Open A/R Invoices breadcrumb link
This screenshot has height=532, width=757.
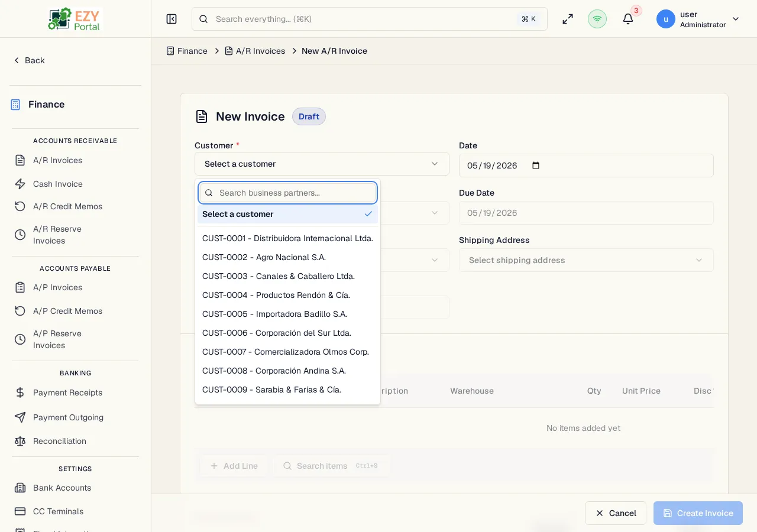(x=255, y=51)
